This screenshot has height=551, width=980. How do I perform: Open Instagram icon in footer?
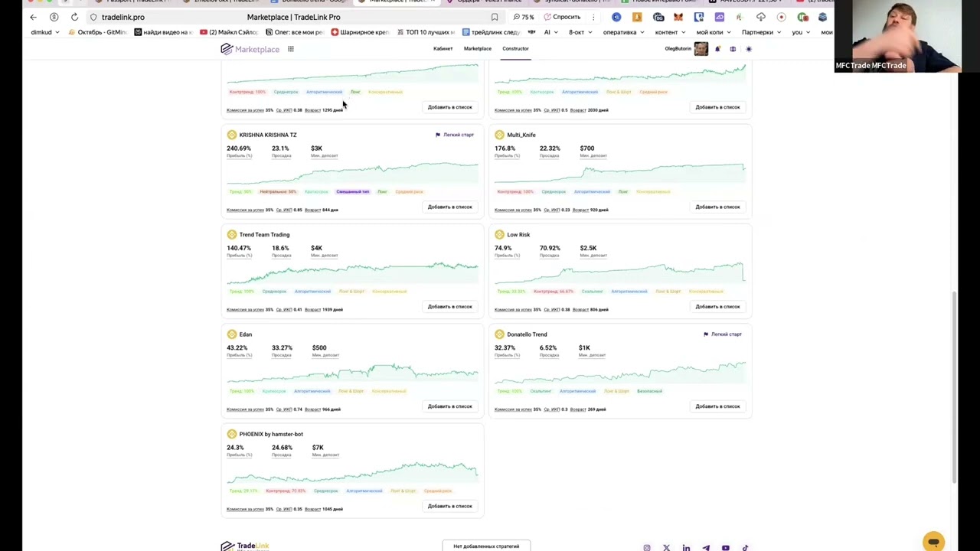pos(647,548)
